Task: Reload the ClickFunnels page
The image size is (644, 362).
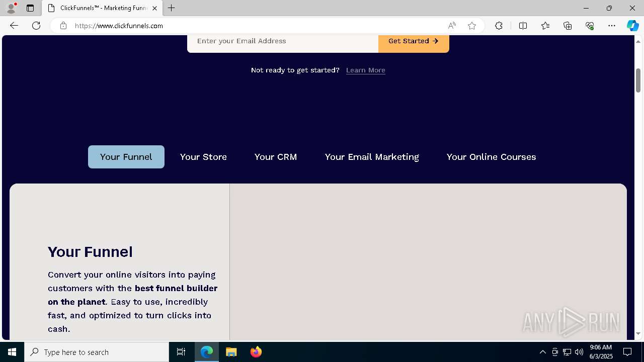Action: pyautogui.click(x=36, y=26)
